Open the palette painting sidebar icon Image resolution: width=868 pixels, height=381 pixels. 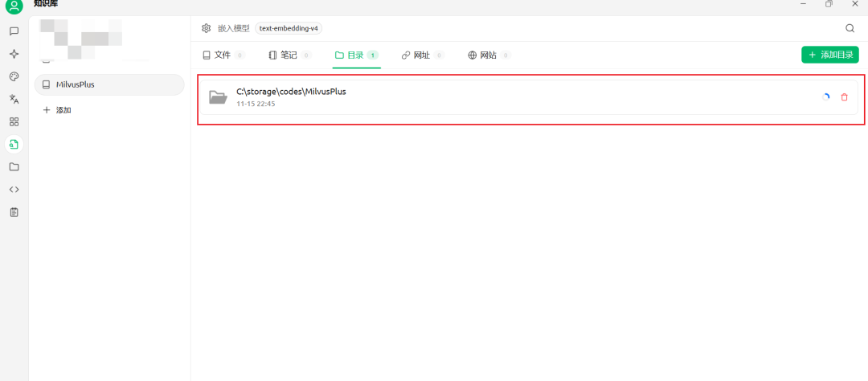pos(14,76)
